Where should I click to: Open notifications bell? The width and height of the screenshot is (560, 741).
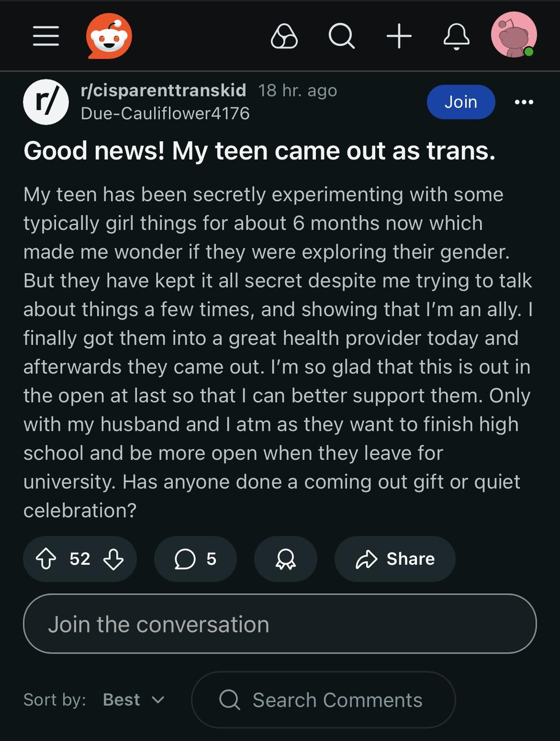coord(456,36)
